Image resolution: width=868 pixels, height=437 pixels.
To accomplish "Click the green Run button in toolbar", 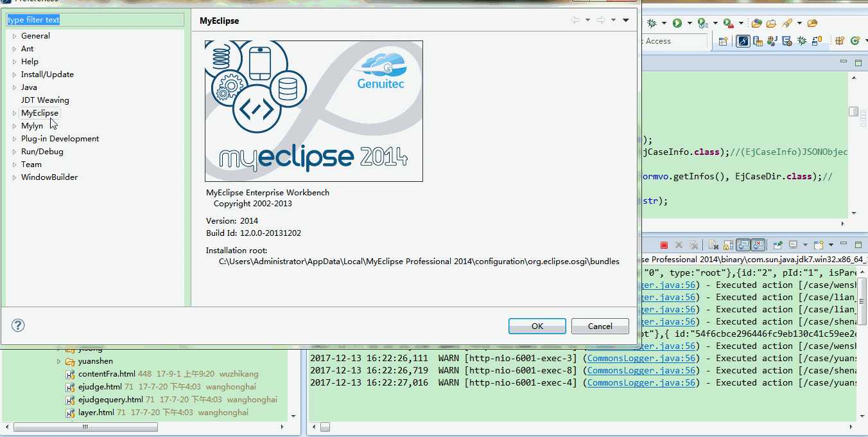I will click(677, 23).
